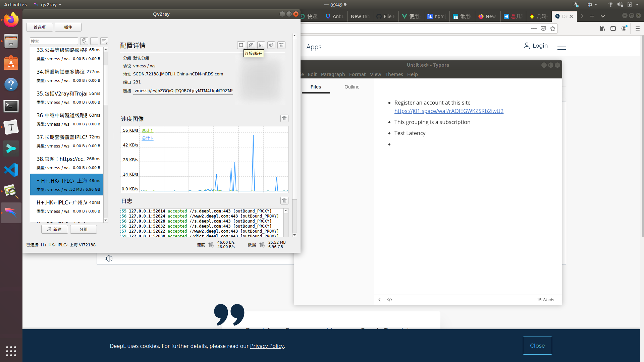Viewport: 644px width, 362px height.
Task: Clear the speed graph with its trash icon
Action: click(284, 118)
